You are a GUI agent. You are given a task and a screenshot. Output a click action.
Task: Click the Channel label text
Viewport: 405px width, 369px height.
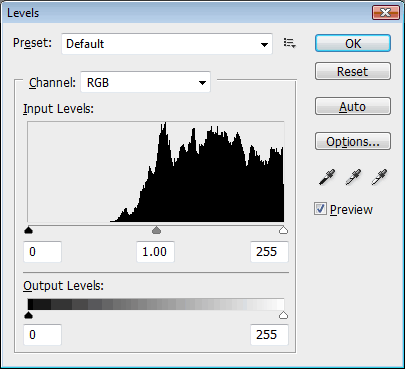click(x=52, y=83)
